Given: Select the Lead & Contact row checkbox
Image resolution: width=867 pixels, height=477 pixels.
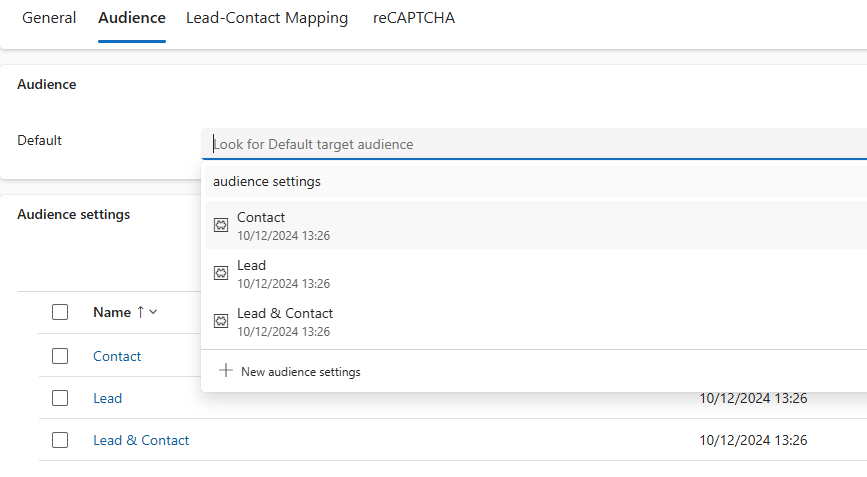Looking at the screenshot, I should tap(60, 440).
